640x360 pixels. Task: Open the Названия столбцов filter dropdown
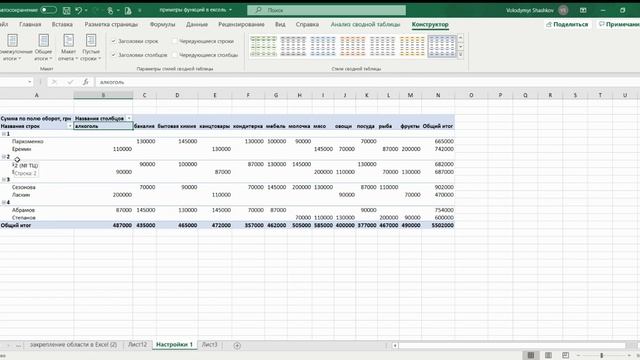129,118
